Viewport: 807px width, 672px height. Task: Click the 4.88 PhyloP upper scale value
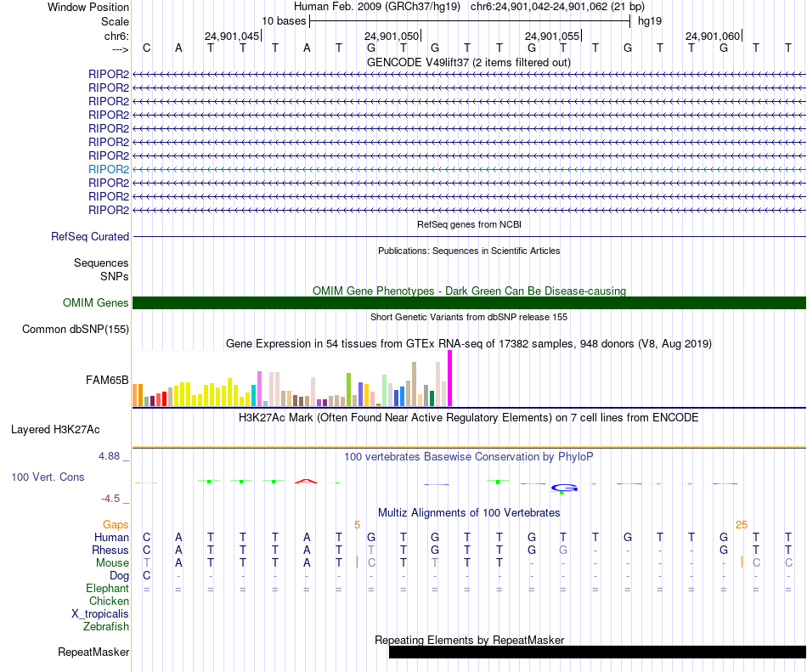(x=109, y=456)
